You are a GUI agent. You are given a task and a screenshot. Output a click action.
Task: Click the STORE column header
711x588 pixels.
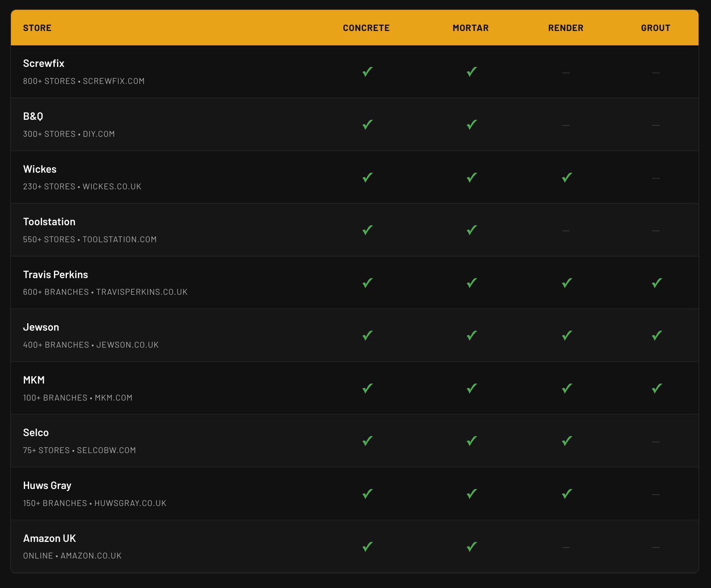pos(37,28)
